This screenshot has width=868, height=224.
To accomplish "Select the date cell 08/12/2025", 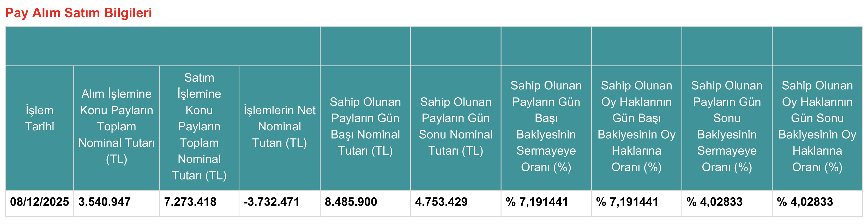I will [x=39, y=202].
